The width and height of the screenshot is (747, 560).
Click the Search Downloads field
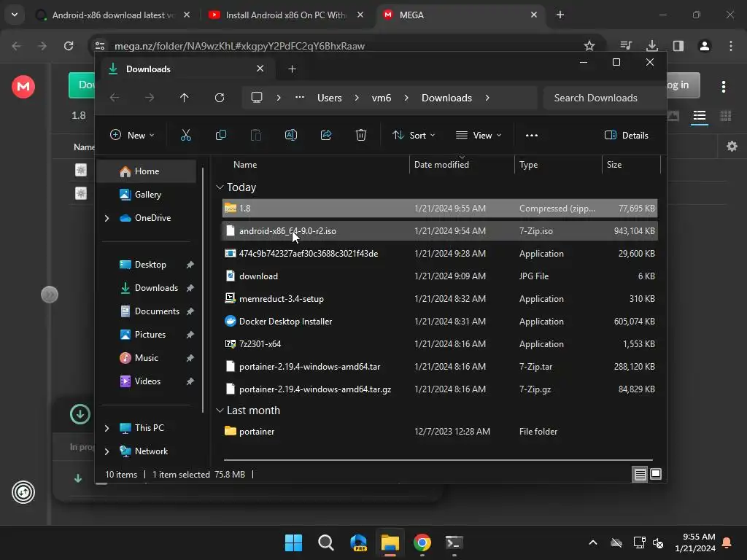click(x=603, y=98)
